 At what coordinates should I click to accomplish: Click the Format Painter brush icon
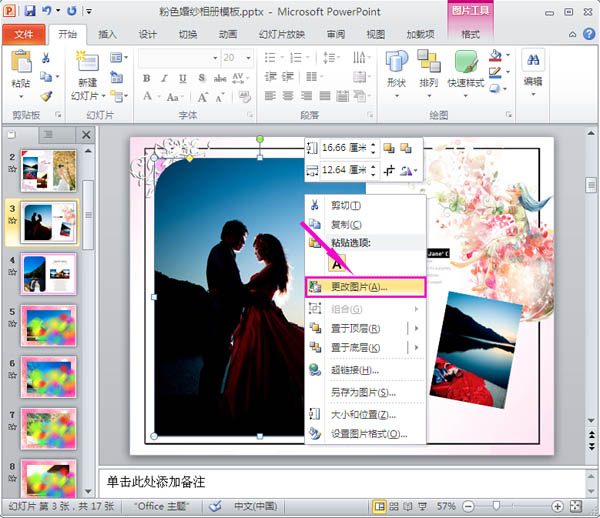[x=46, y=96]
